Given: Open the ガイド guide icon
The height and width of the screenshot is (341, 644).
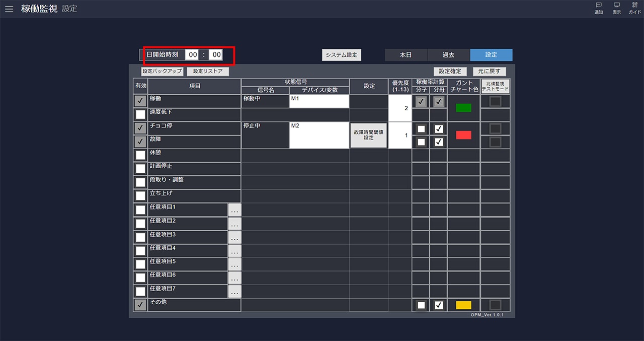Looking at the screenshot, I should click(x=634, y=8).
